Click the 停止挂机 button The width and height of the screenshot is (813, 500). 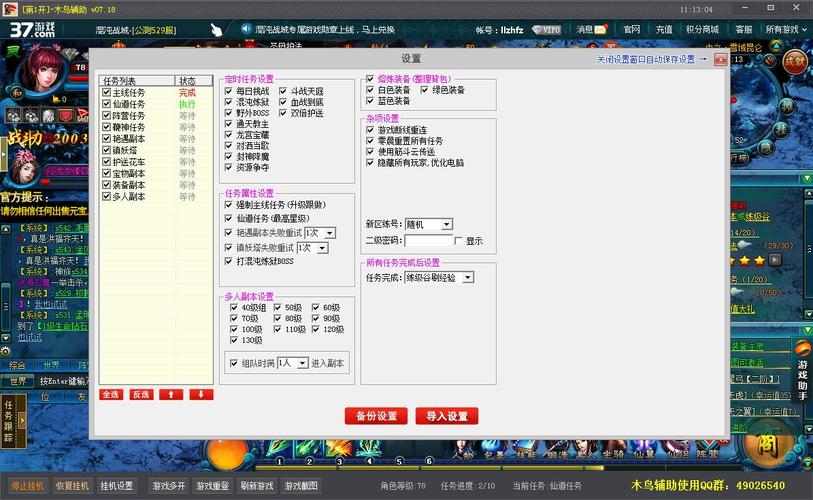click(x=28, y=486)
